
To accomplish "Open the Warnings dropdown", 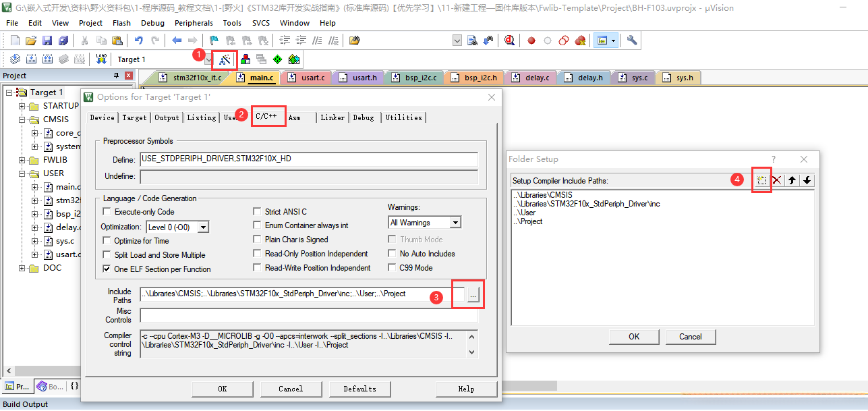I will [x=455, y=223].
